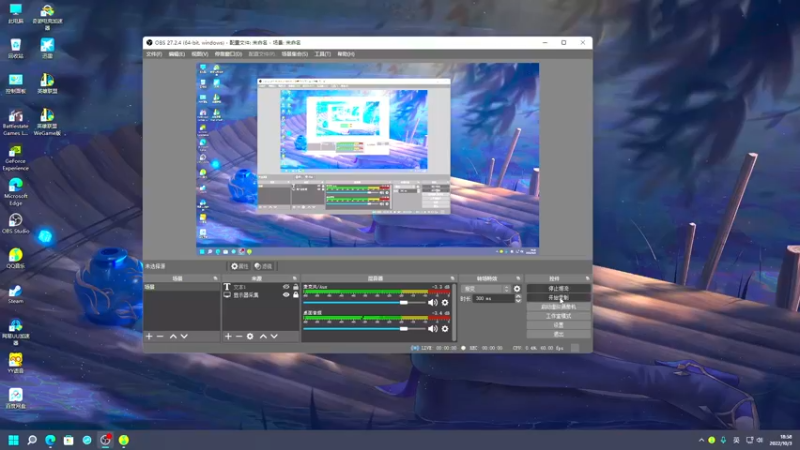Click the Stop Streaming button

558,289
